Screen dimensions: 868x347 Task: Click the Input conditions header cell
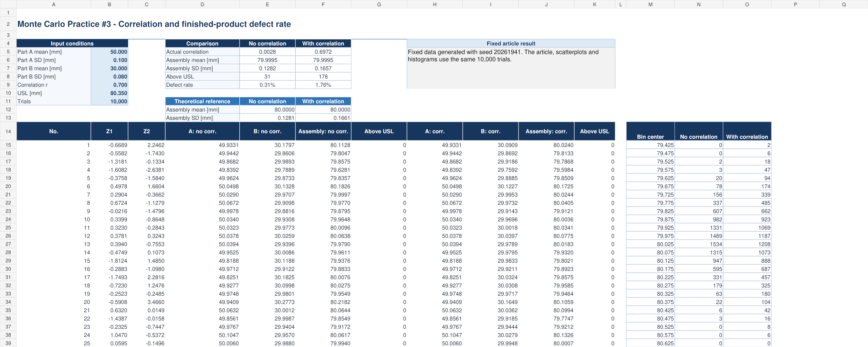coord(72,43)
